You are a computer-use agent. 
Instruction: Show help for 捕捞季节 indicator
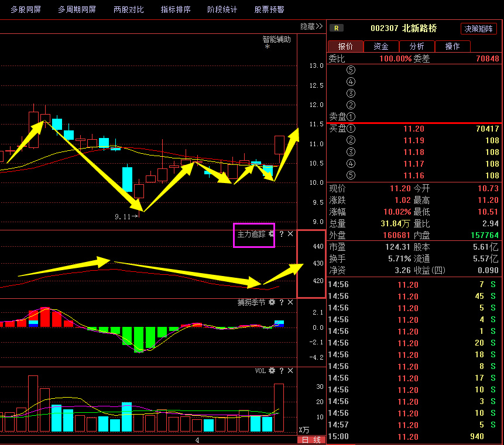[281, 302]
